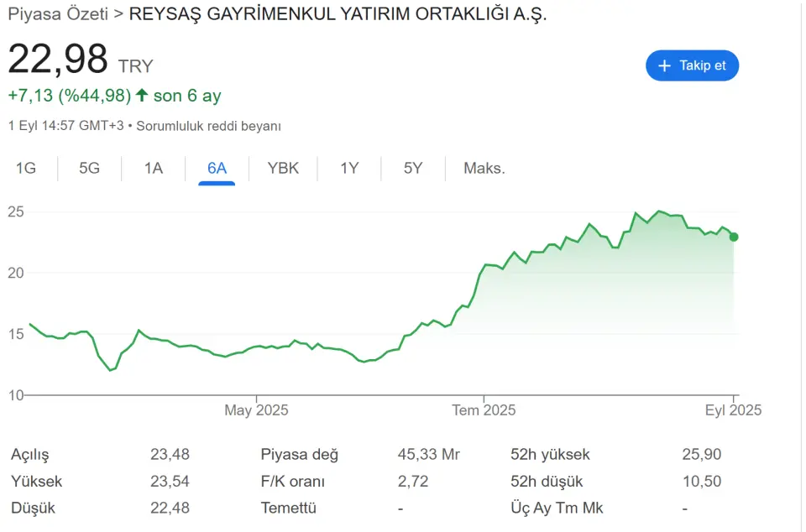This screenshot has width=806, height=532.
Task: Click the May 2025 axis label
Action: pyautogui.click(x=256, y=409)
